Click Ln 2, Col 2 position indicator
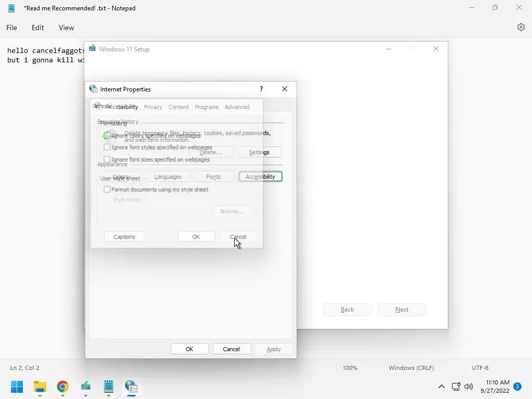The height and width of the screenshot is (399, 532). (25, 367)
